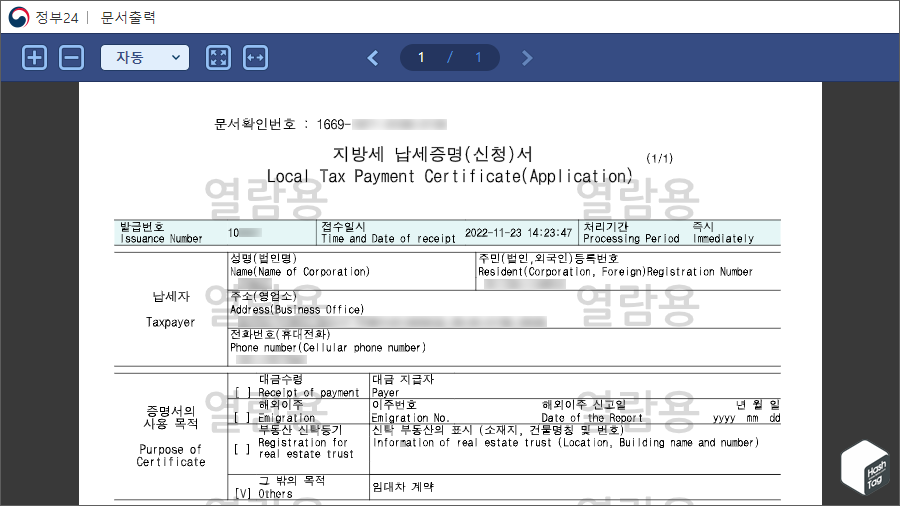The image size is (900, 506).
Task: Check the 부동산 신탁등기 registration box
Action: click(x=243, y=449)
